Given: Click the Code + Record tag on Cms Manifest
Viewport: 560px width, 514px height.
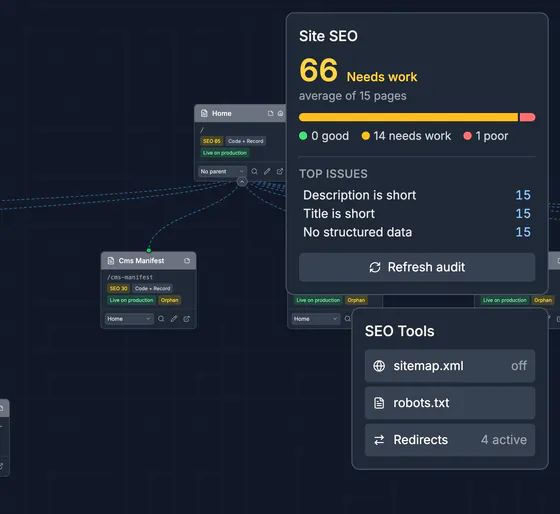Looking at the screenshot, I should (x=152, y=288).
